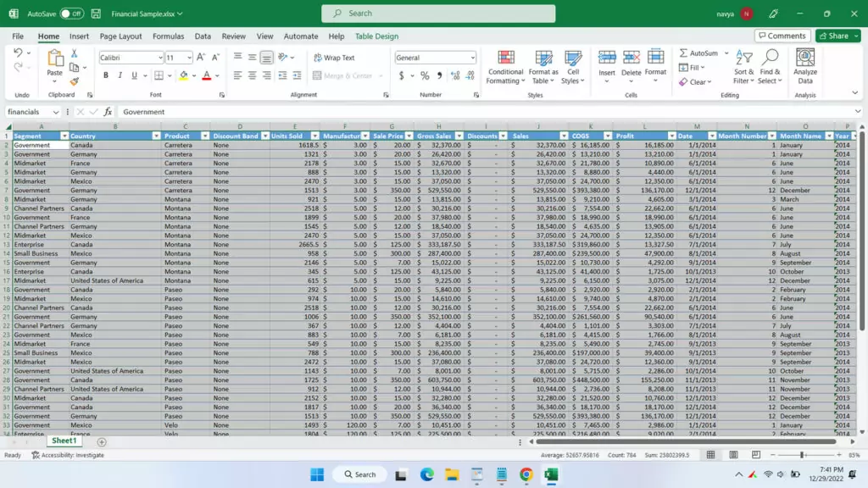Viewport: 868px width, 488px height.
Task: Open the Country column filter dropdown
Action: [x=156, y=136]
